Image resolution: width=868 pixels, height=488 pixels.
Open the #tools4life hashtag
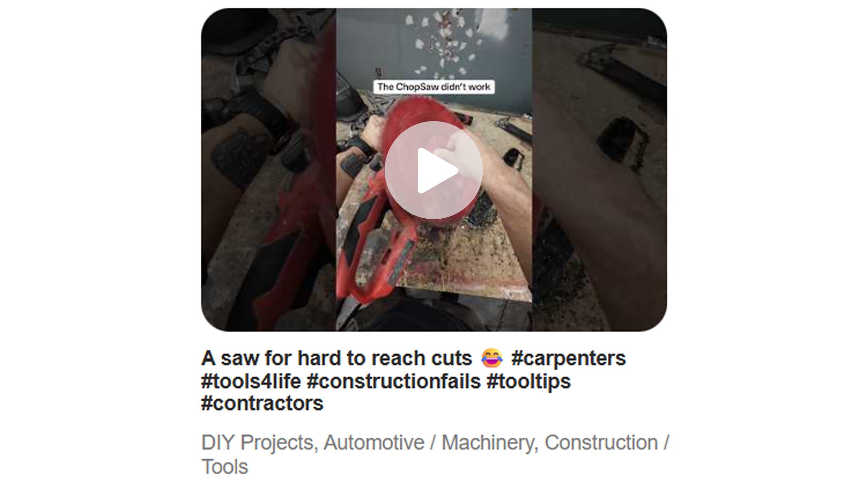point(251,381)
